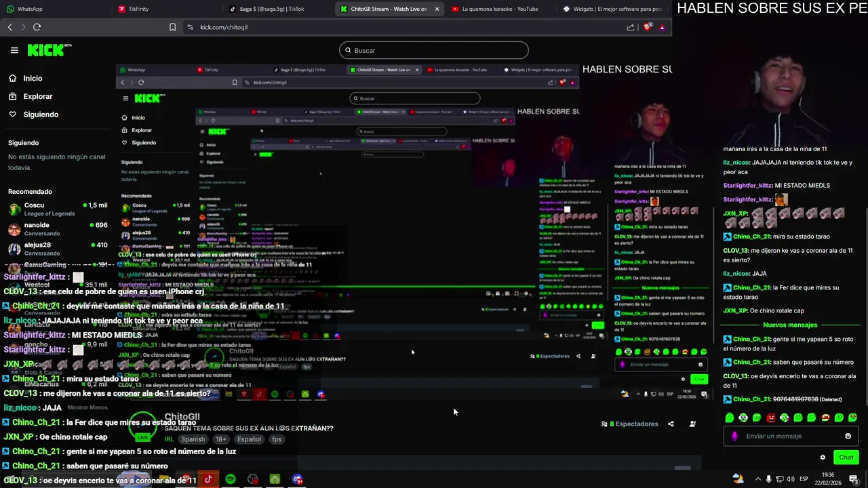This screenshot has height=488, width=868.
Task: Click the ESP language indicator in taskbar
Action: [804, 479]
